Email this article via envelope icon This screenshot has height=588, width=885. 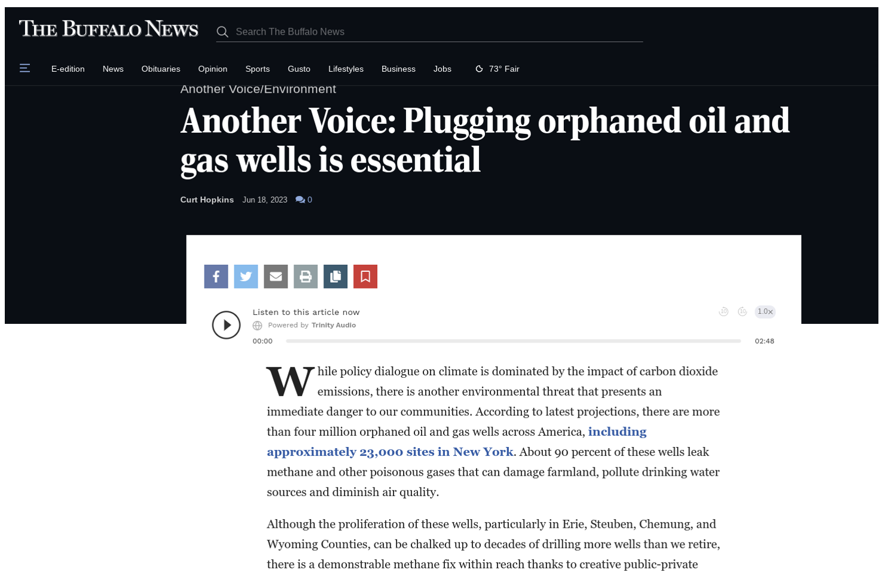point(276,276)
